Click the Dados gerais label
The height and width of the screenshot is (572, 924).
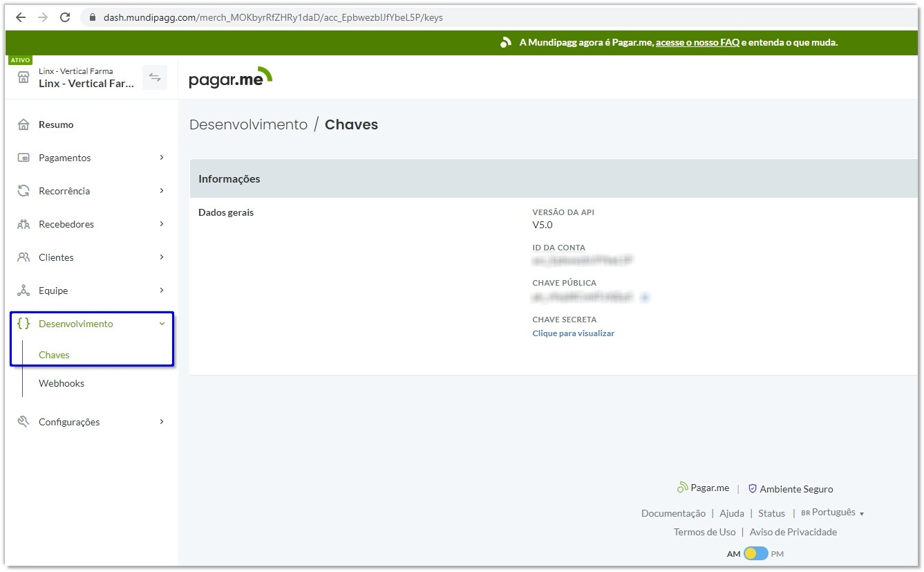226,212
